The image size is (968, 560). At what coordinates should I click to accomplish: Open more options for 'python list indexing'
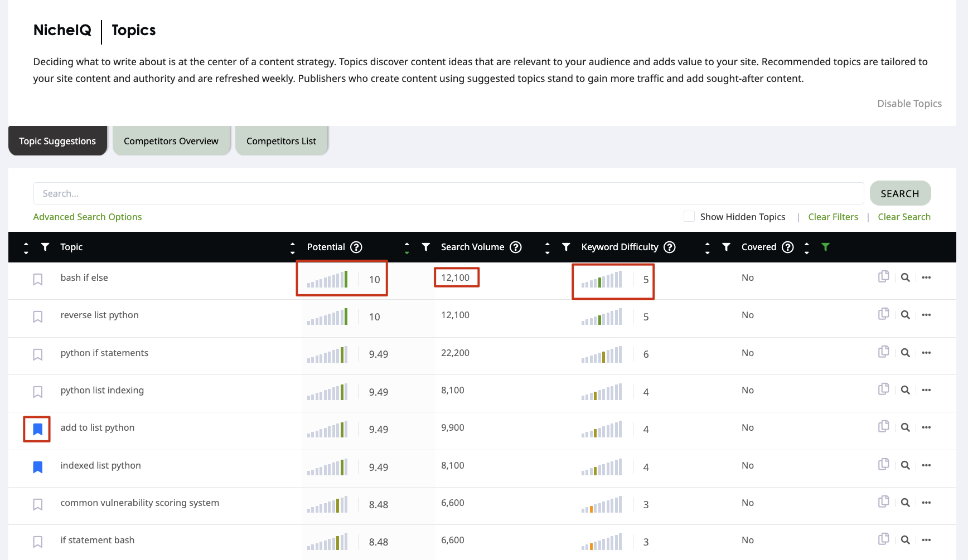click(x=926, y=390)
